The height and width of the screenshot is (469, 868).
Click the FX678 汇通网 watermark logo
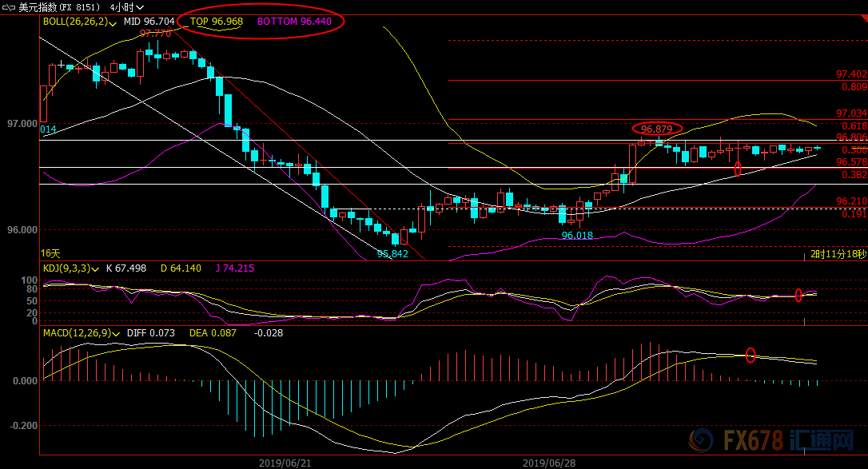click(x=771, y=441)
